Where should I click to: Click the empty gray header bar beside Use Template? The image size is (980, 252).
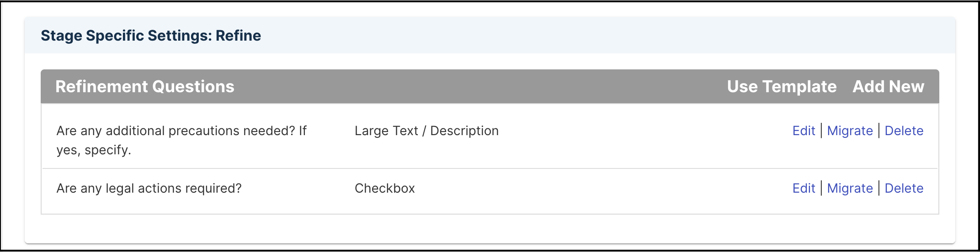click(480, 86)
